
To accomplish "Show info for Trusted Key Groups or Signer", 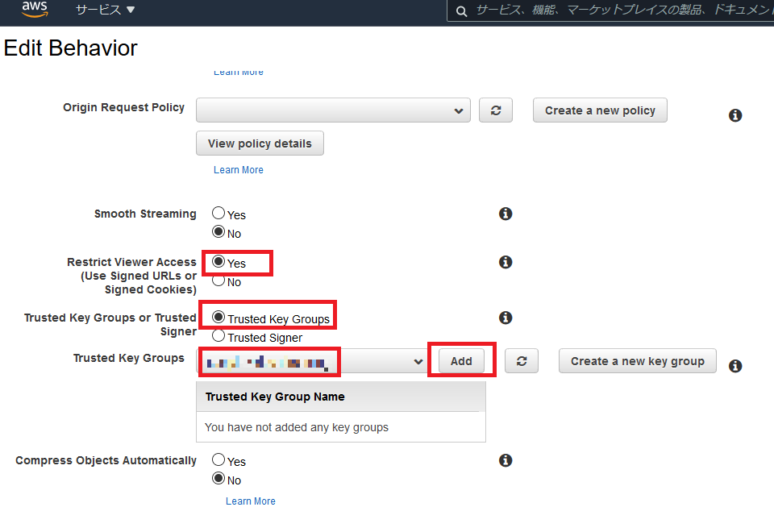I will pyautogui.click(x=506, y=318).
